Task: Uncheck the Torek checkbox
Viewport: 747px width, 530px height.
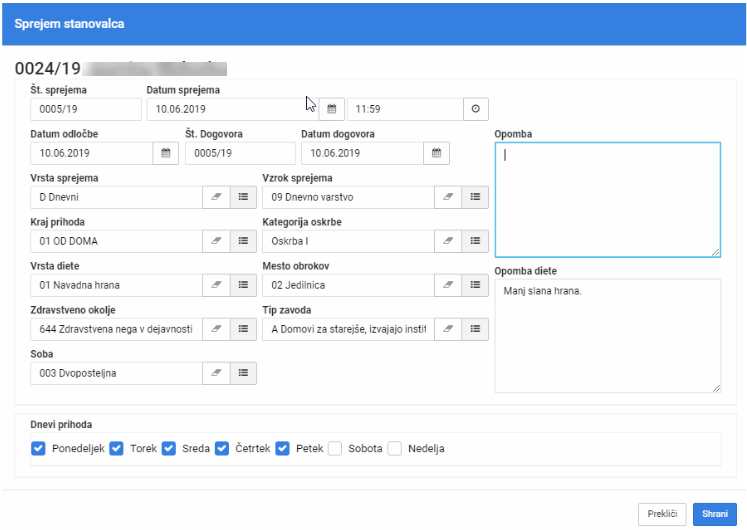Action: [x=116, y=449]
